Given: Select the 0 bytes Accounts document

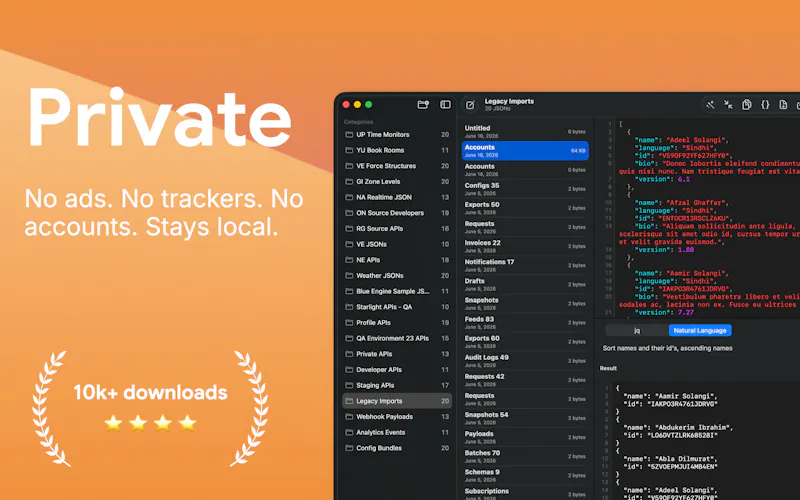Looking at the screenshot, I should (525, 170).
